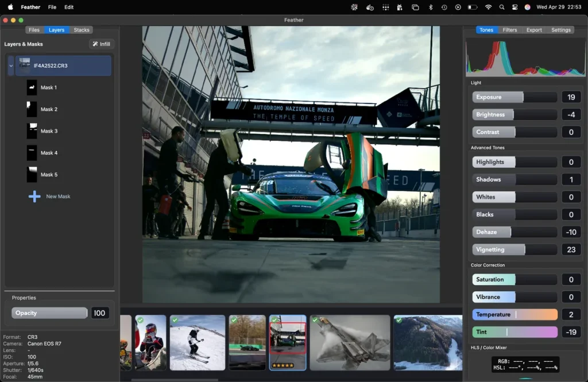Open Control Center from menu bar
The height and width of the screenshot is (382, 588).
tap(514, 7)
